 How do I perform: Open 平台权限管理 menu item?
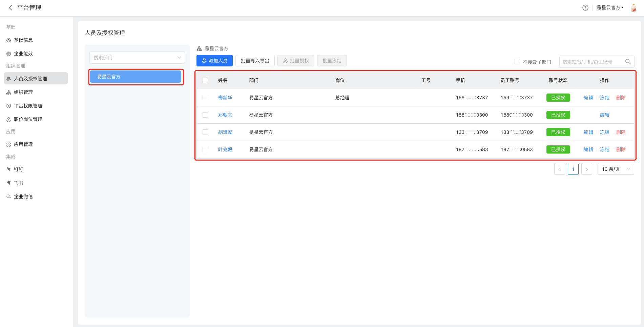point(36,106)
